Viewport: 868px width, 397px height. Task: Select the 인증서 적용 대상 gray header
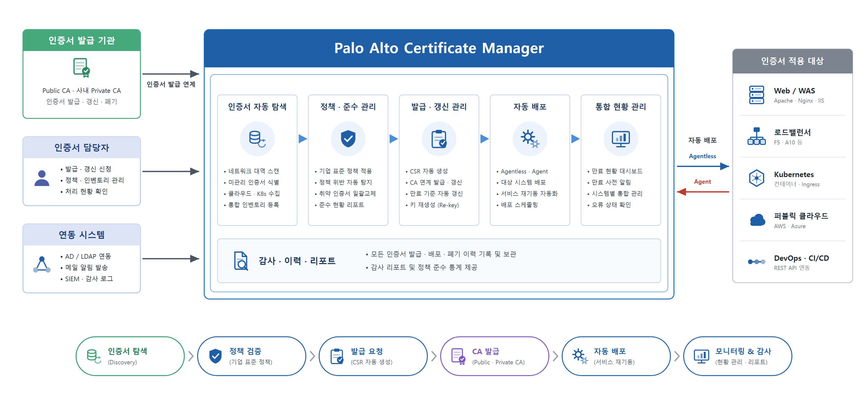coord(792,61)
